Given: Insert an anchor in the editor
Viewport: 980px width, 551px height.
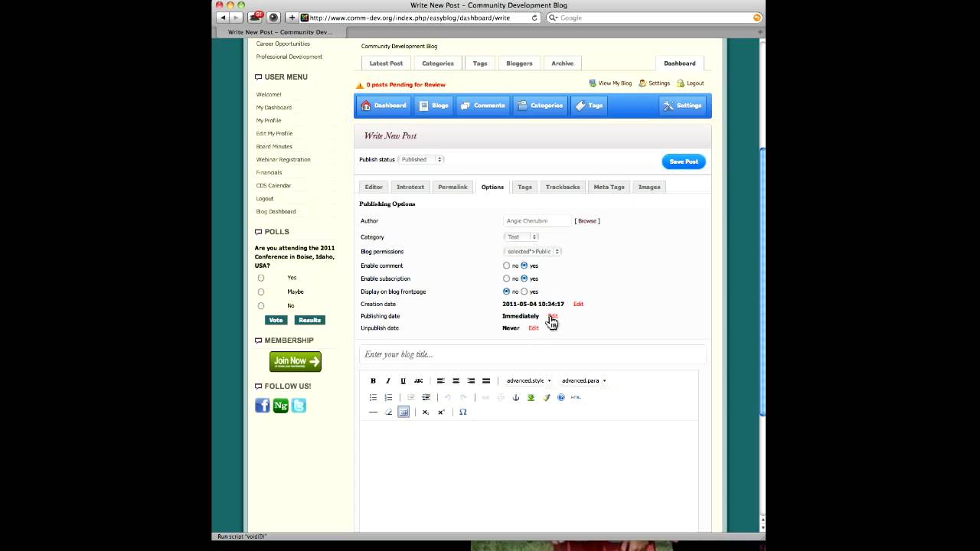Looking at the screenshot, I should [515, 397].
